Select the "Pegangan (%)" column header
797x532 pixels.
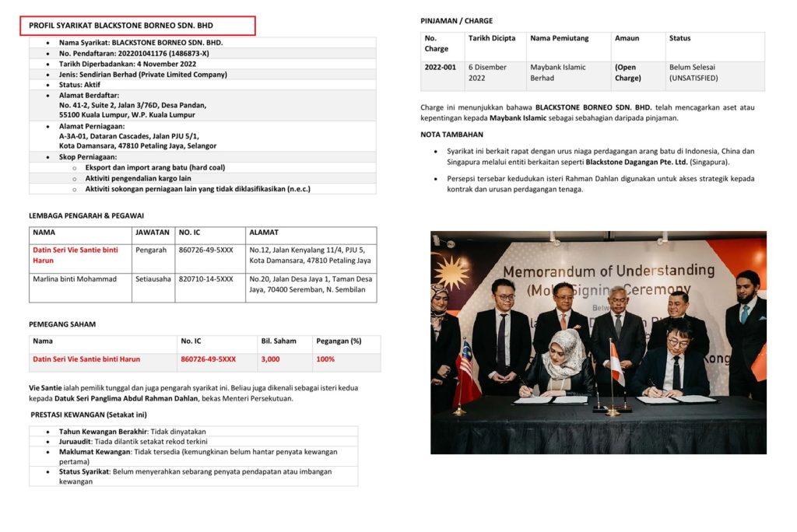339,341
